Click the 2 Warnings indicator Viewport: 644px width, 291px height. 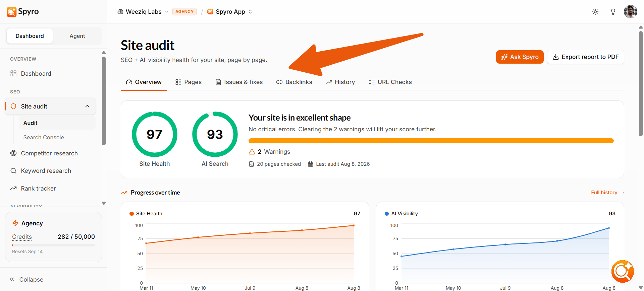269,152
